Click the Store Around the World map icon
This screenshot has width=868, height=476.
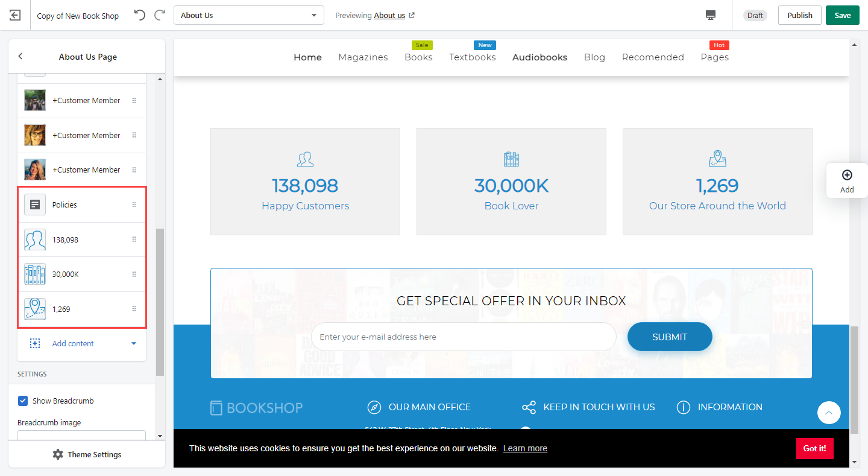click(x=717, y=159)
